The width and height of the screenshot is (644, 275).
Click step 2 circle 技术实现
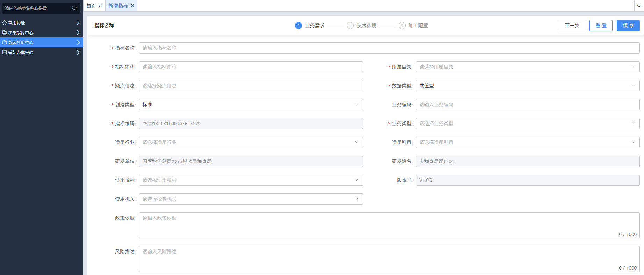coord(350,26)
